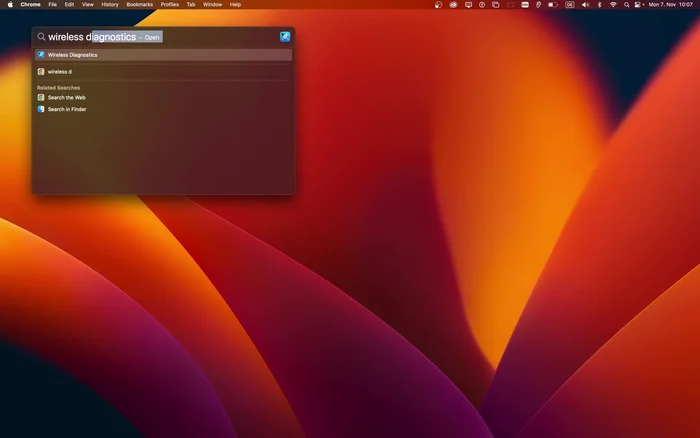Click the Bluetooth icon in menu bar
This screenshot has height=438, width=700.
click(x=598, y=5)
